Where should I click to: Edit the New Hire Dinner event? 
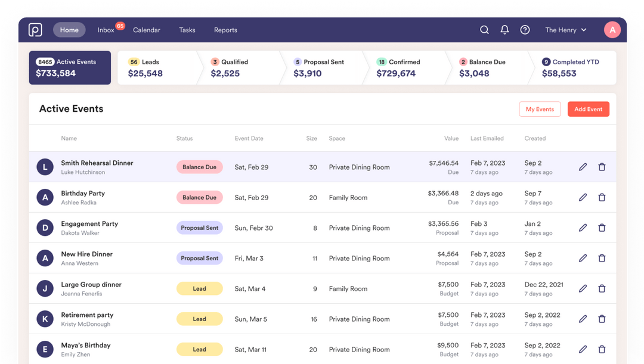click(x=583, y=258)
